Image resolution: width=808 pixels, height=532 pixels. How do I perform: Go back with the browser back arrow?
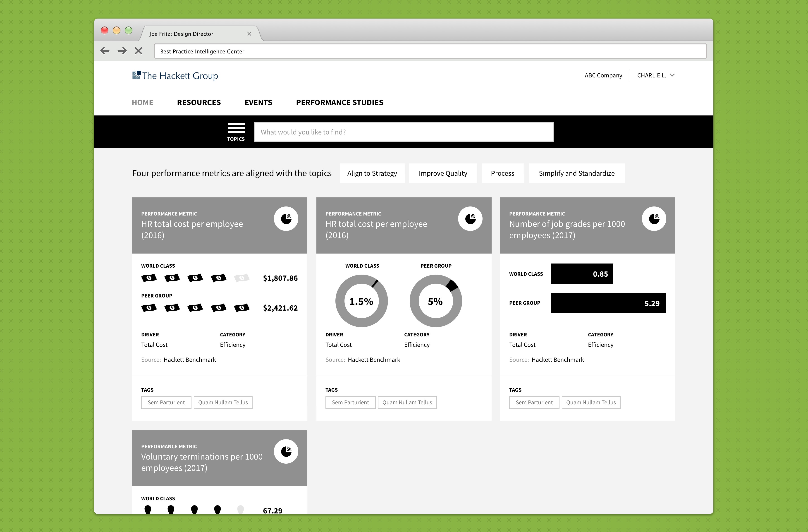pyautogui.click(x=105, y=51)
